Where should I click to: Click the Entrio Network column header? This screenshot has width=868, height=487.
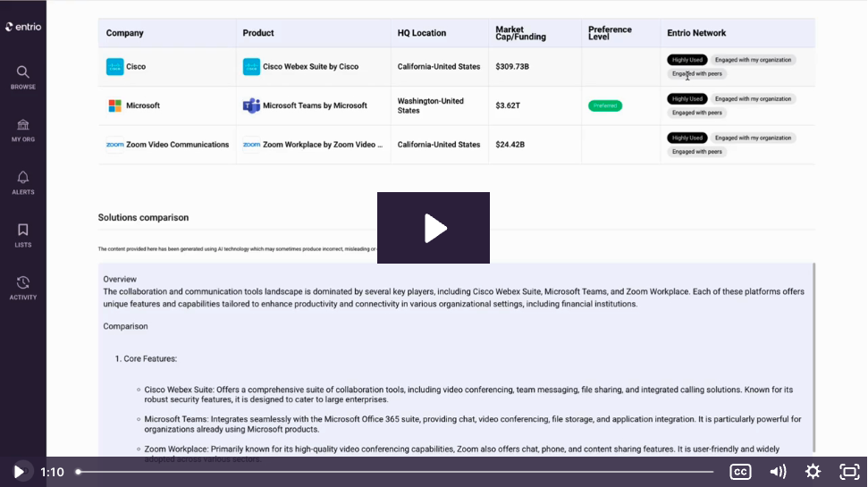click(695, 33)
